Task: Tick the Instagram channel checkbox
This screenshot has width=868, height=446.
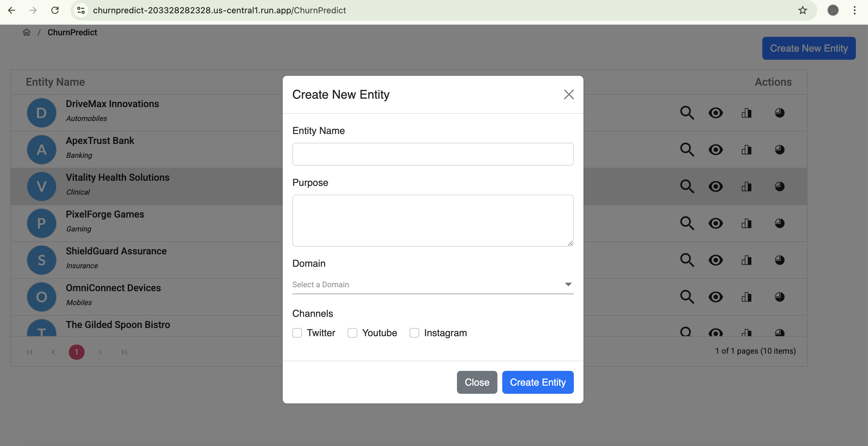Action: 414,333
